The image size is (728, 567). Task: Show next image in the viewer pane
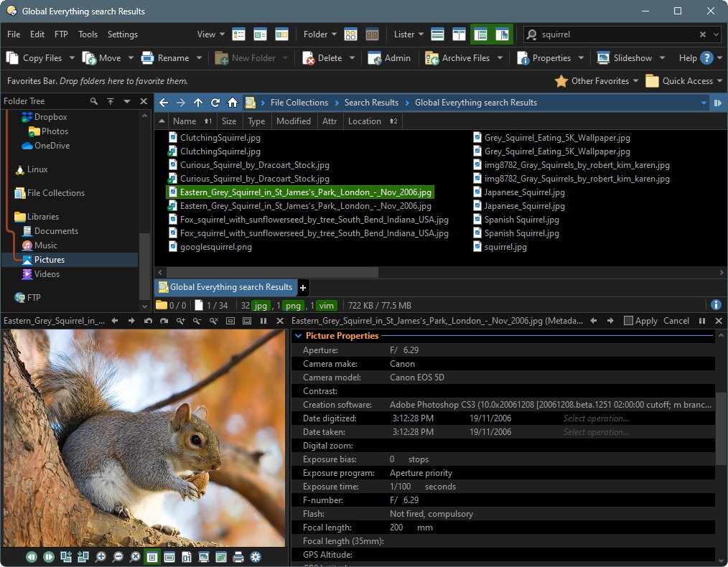(x=49, y=557)
